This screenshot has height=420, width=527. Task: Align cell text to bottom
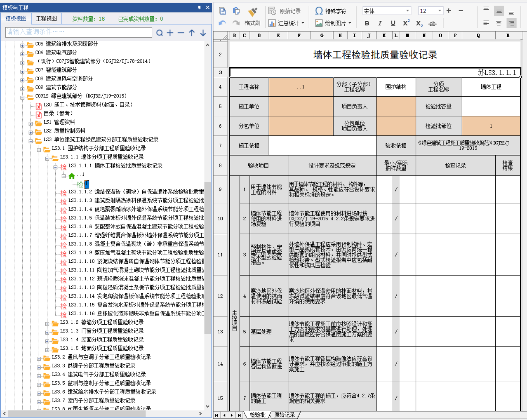(511, 13)
